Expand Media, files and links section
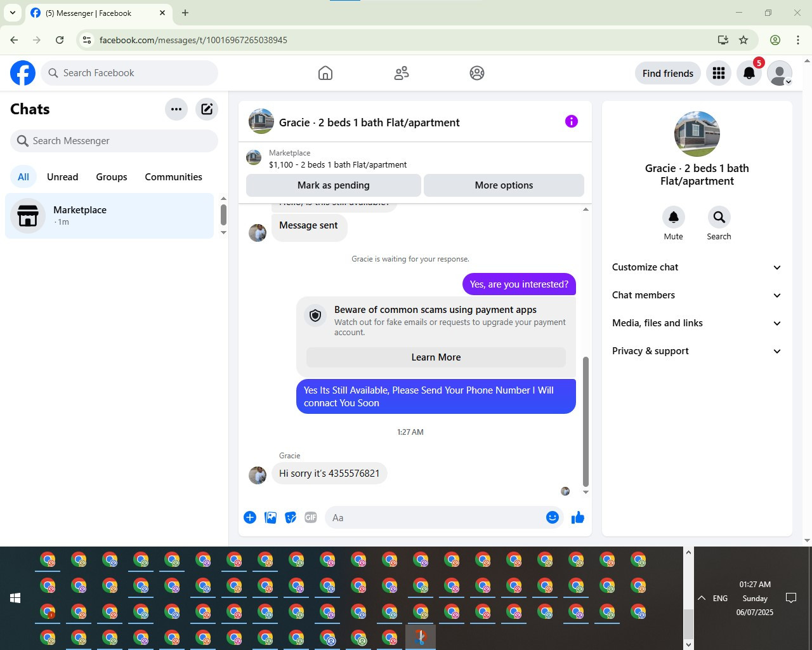This screenshot has height=650, width=812. coord(697,323)
